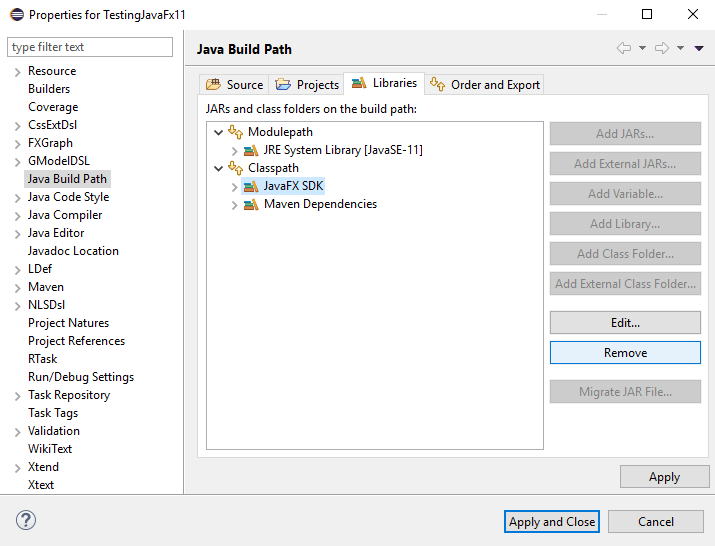
Task: Click the Projects tab folder icon
Action: pyautogui.click(x=283, y=84)
